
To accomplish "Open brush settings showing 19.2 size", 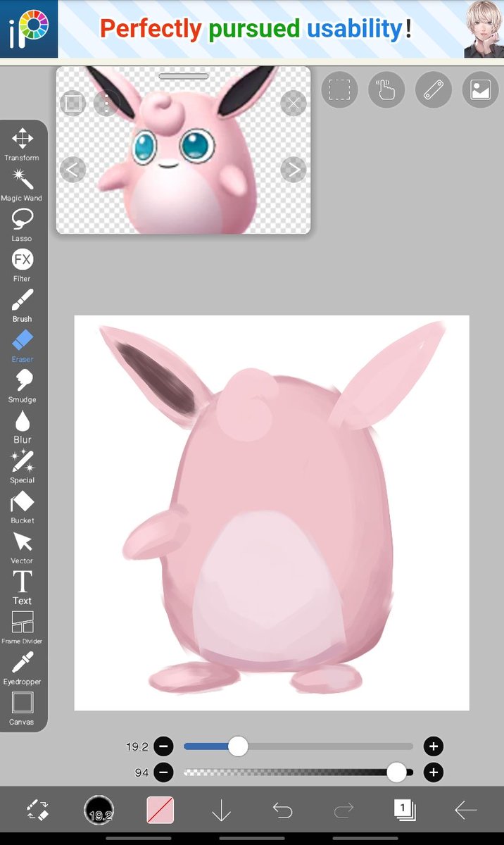I will [99, 810].
